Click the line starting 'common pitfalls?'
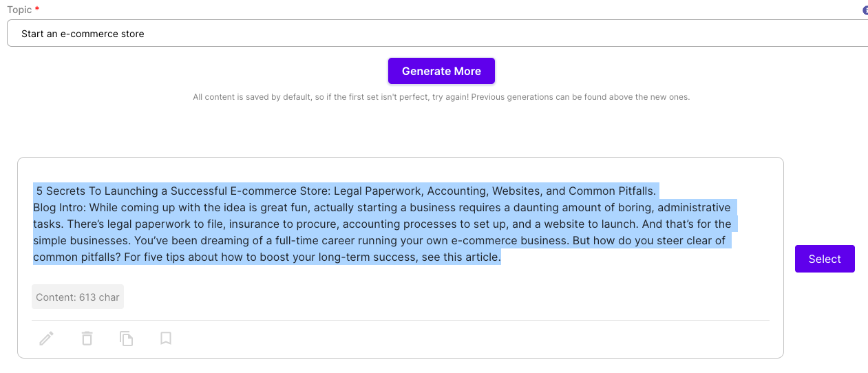 266,257
